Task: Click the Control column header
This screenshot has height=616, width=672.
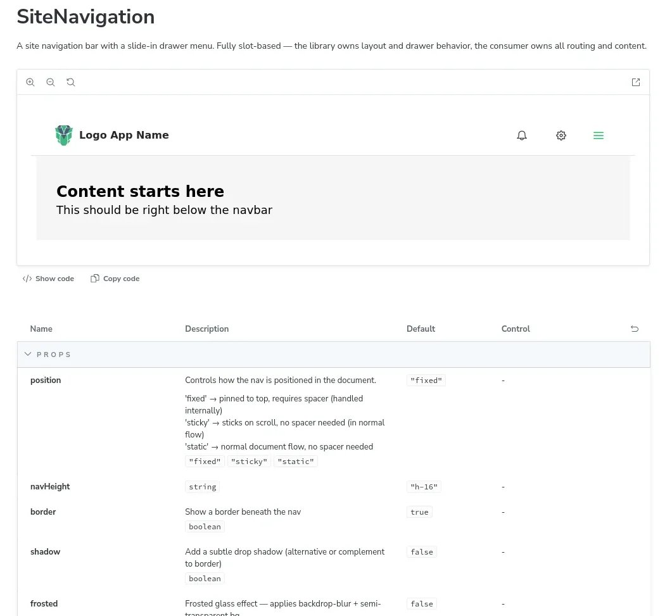Action: point(516,329)
